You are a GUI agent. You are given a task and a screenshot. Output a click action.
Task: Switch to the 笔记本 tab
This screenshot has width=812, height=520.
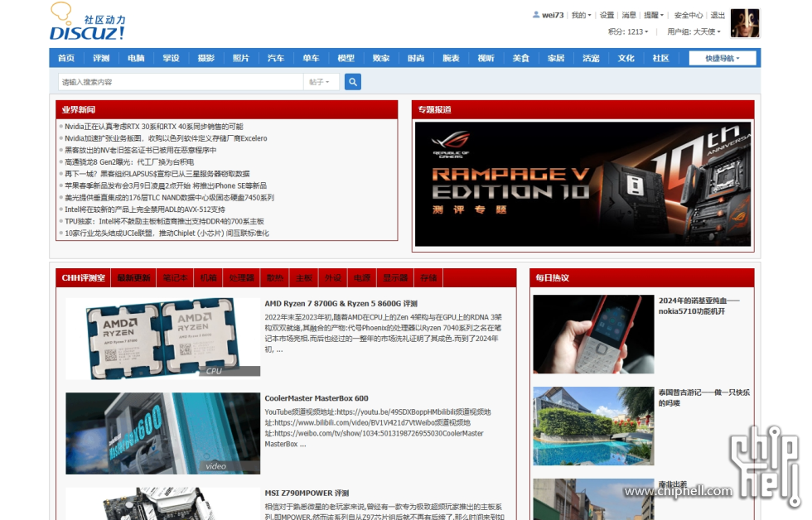(x=175, y=278)
